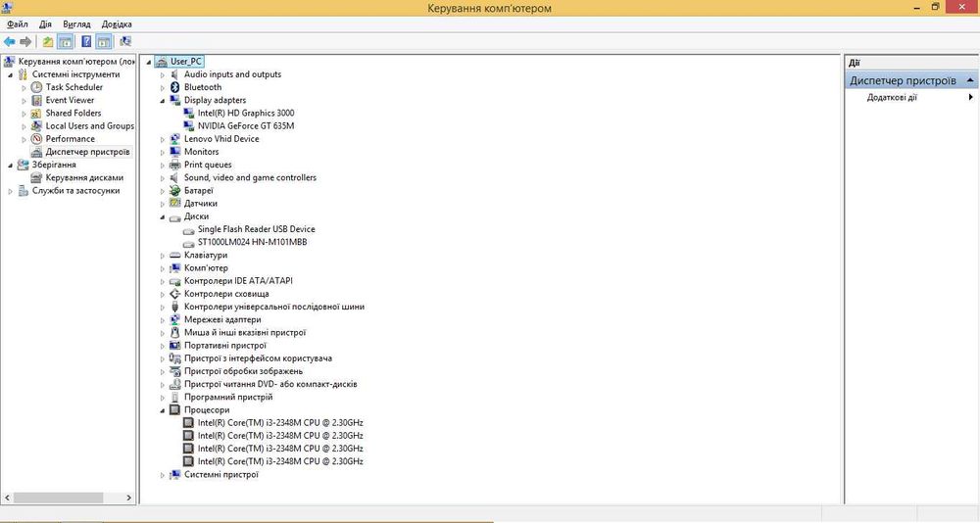Expand Sound, video and game controllers

(163, 178)
